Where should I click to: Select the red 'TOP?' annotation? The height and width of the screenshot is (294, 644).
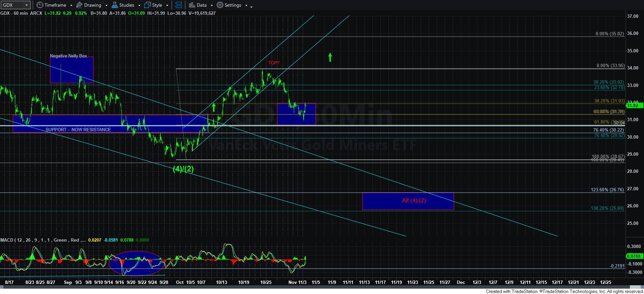[x=274, y=63]
